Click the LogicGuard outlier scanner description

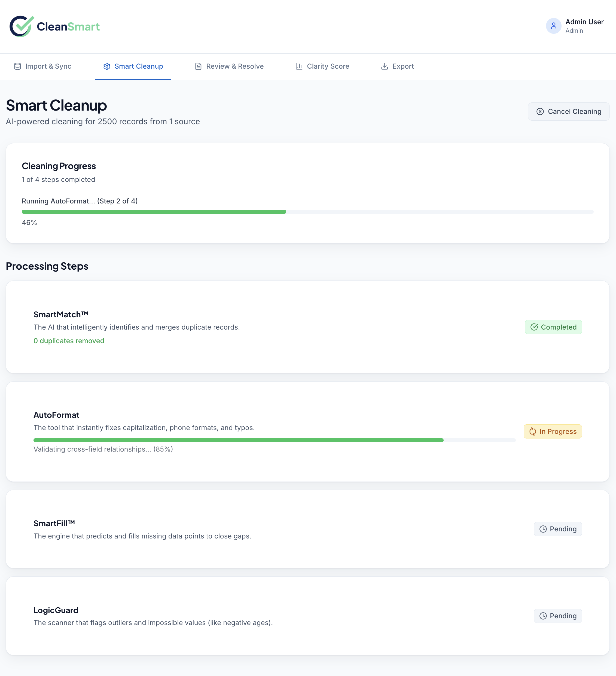pos(153,623)
